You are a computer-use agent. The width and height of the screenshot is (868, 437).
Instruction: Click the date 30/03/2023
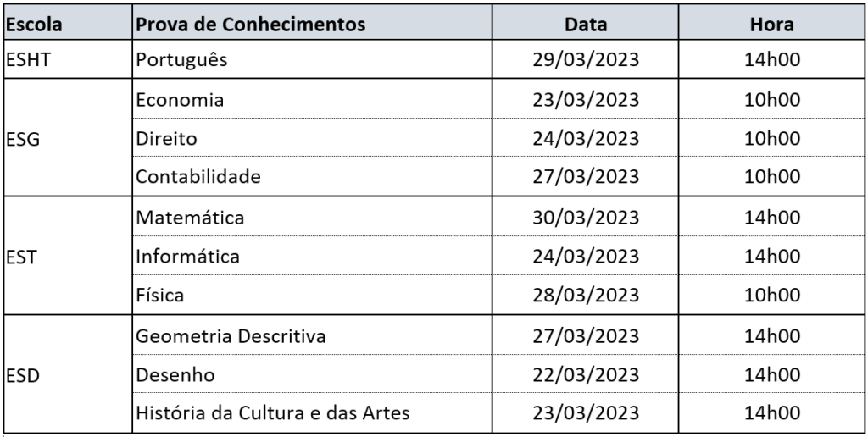point(585,217)
